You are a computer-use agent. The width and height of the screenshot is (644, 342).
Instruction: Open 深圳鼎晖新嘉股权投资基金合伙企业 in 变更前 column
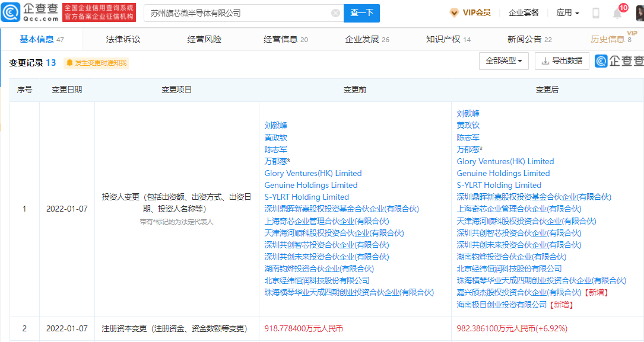coord(342,209)
